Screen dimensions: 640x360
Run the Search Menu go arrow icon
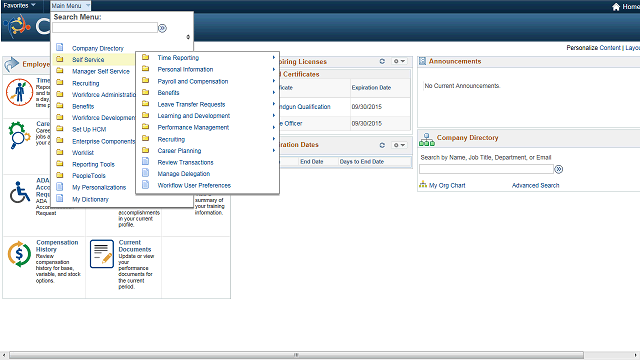162,28
